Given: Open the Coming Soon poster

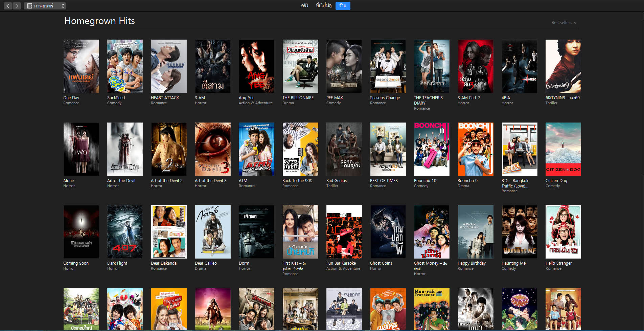Looking at the screenshot, I should point(81,232).
